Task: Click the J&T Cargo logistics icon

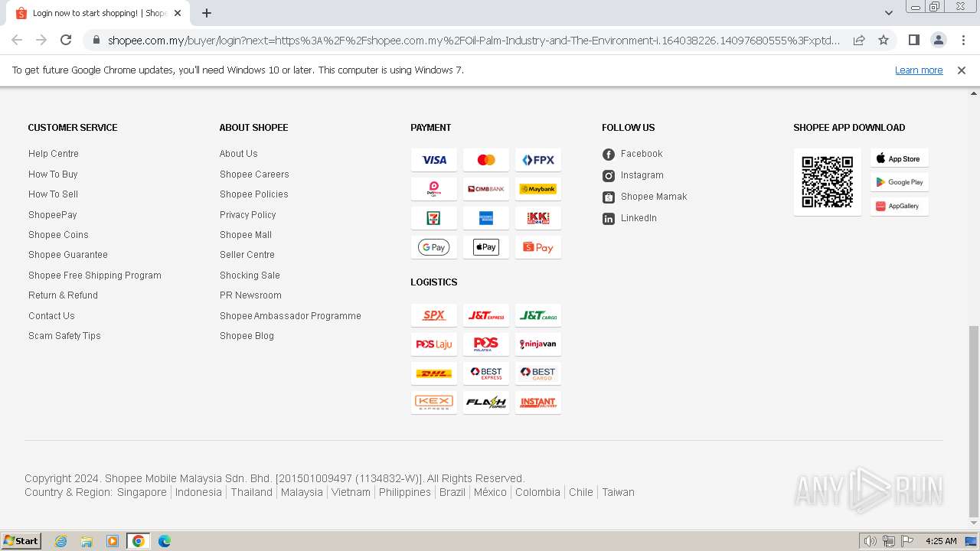Action: click(x=538, y=315)
